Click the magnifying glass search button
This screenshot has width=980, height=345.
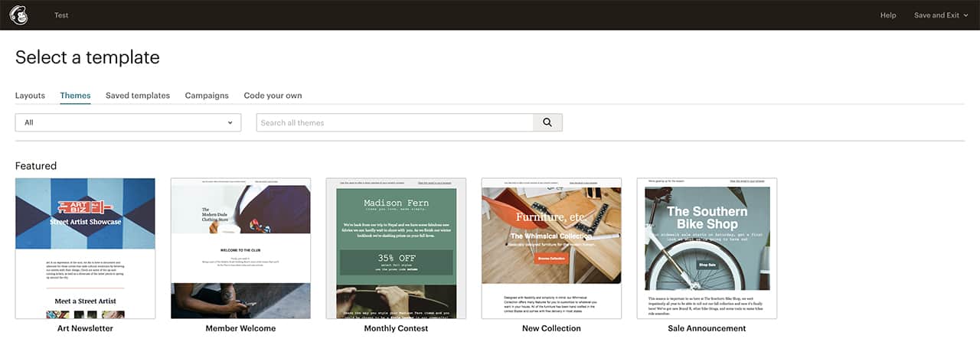coord(547,122)
